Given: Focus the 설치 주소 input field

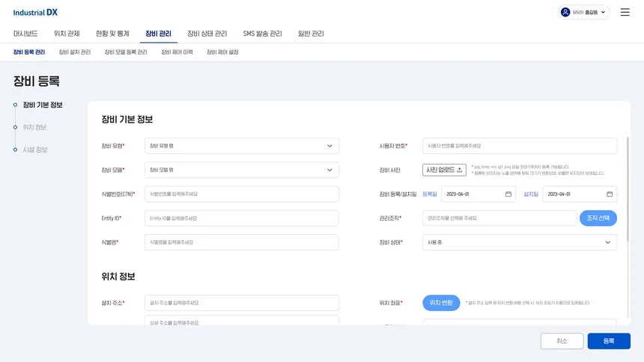Looking at the screenshot, I should click(x=241, y=303).
